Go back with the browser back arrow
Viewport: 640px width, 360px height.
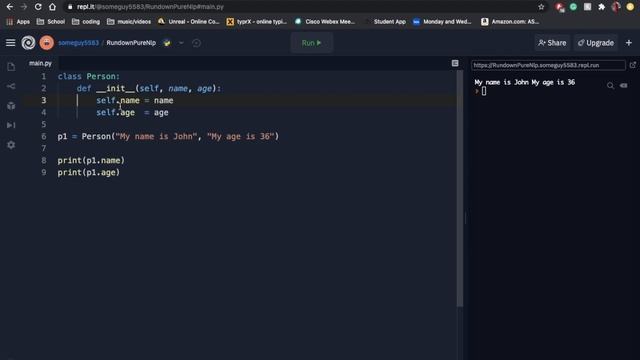(x=9, y=7)
